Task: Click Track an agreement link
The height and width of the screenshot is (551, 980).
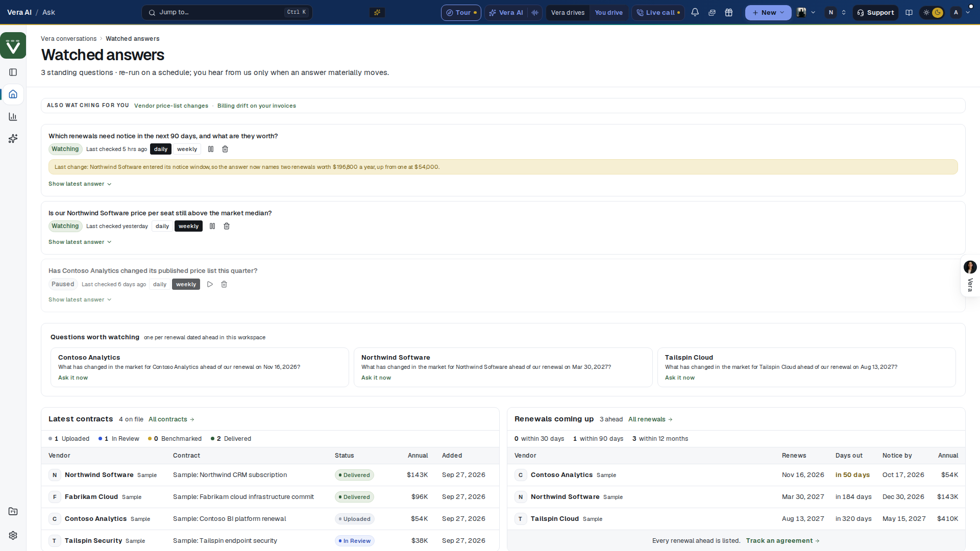Action: click(782, 541)
